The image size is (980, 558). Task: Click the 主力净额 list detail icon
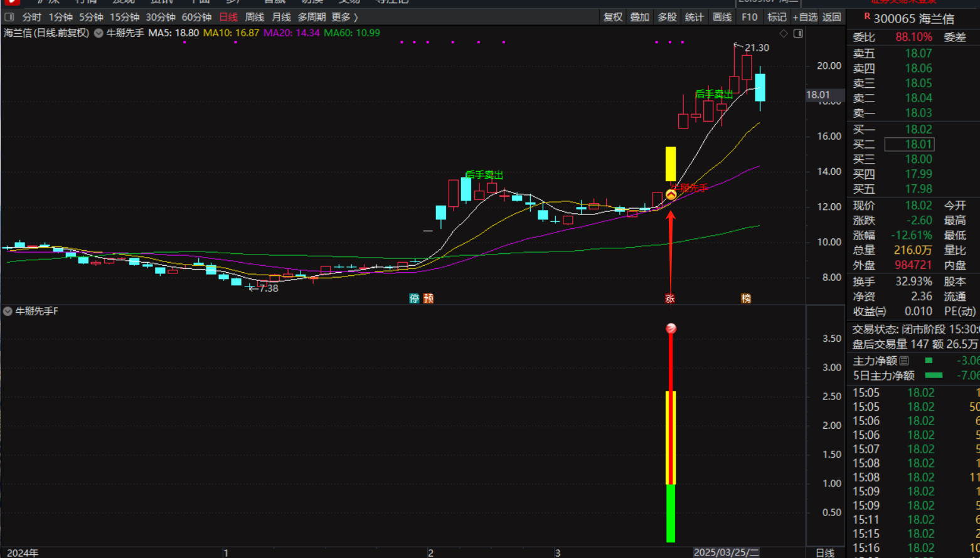pos(904,361)
